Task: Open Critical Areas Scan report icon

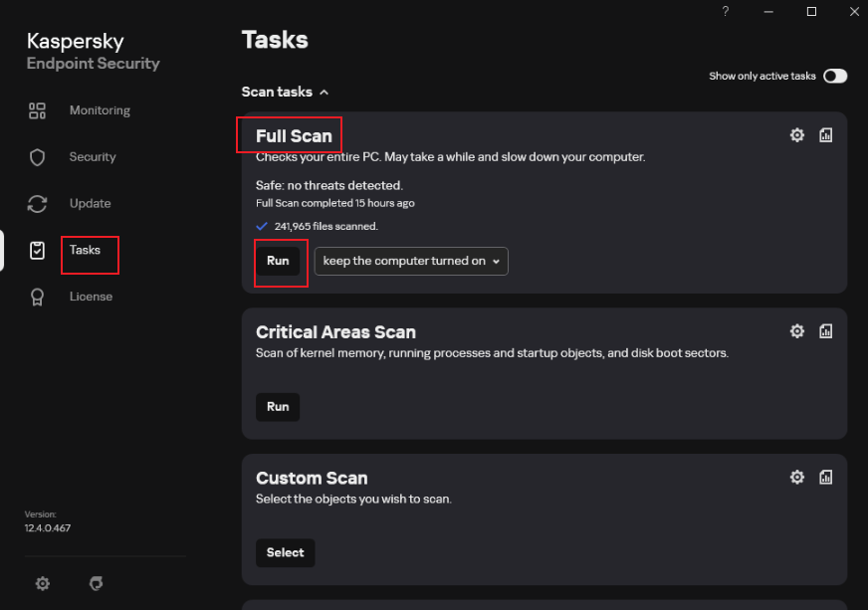Action: pyautogui.click(x=825, y=331)
